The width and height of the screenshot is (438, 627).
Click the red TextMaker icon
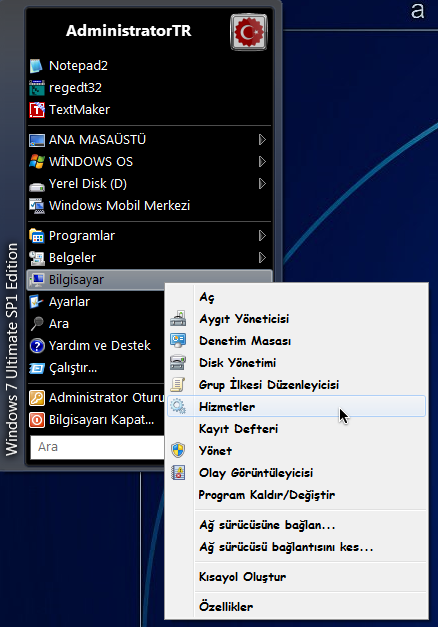[x=37, y=110]
